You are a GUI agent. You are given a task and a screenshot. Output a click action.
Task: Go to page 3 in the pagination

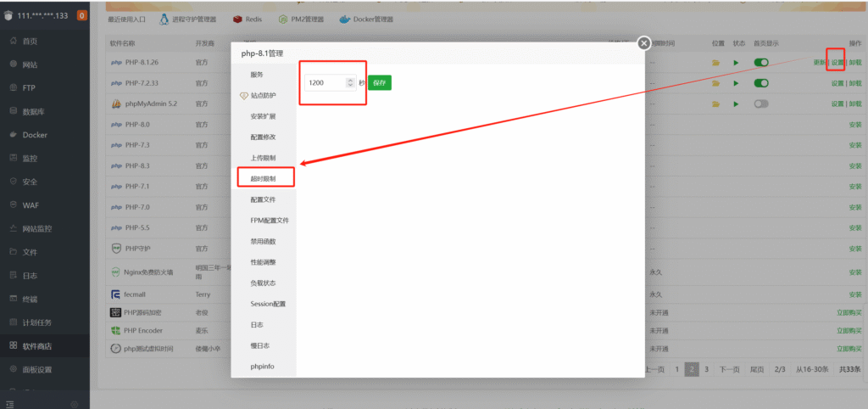pos(706,369)
